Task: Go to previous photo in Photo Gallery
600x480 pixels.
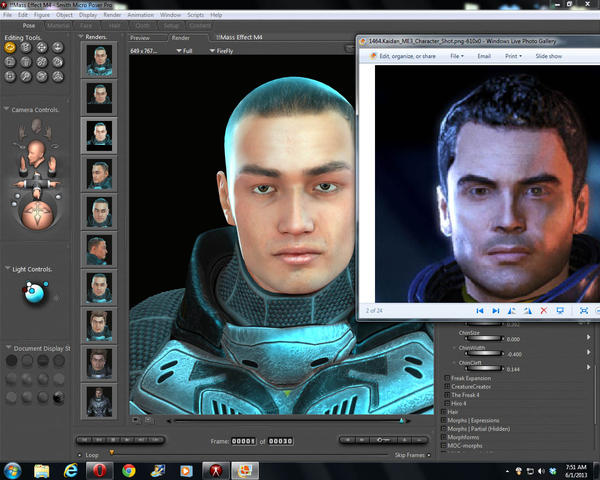Action: (x=480, y=311)
